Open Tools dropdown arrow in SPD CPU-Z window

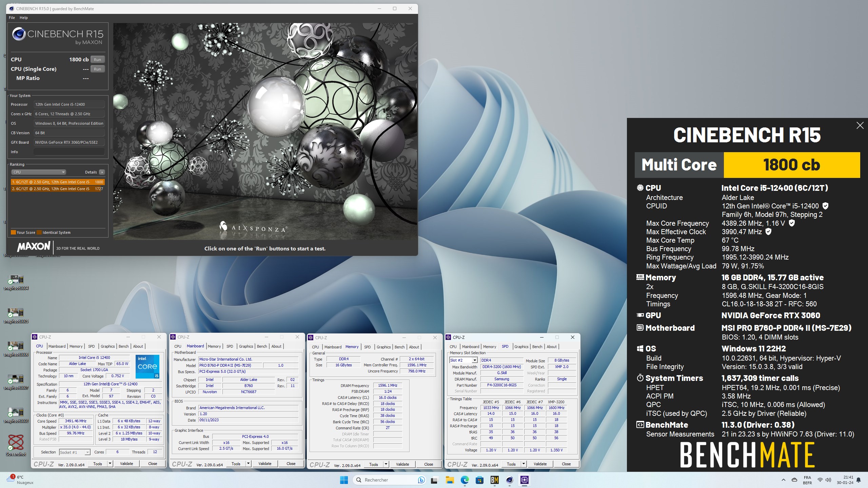pyautogui.click(x=524, y=464)
